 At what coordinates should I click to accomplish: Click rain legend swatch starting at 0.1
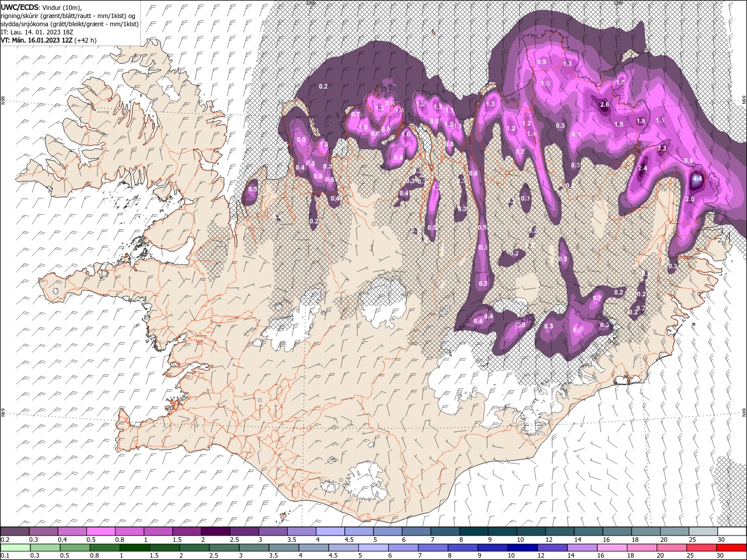point(15,548)
